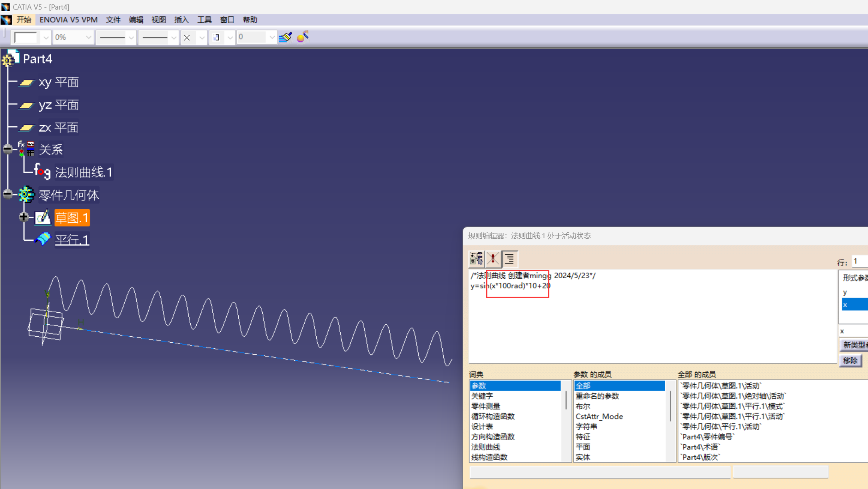Select the 法则曲线.1 law icon in tree
This screenshot has height=489, width=868.
(42, 172)
